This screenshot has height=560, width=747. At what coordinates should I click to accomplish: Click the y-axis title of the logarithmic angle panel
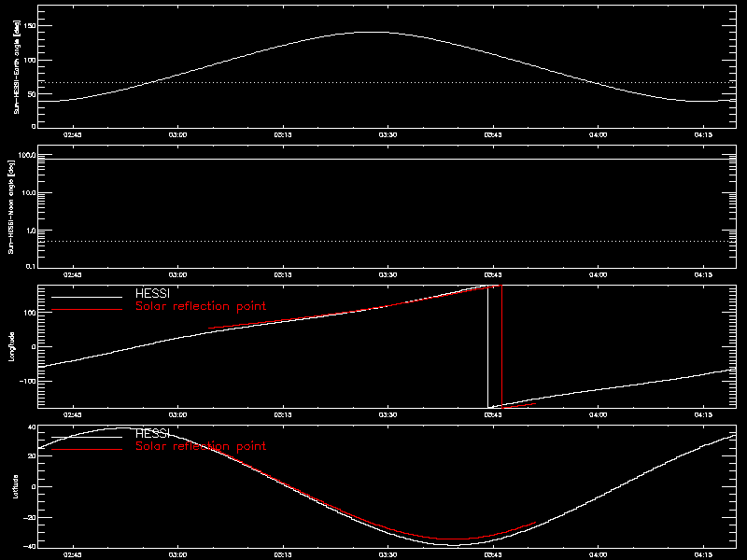pos(11,206)
